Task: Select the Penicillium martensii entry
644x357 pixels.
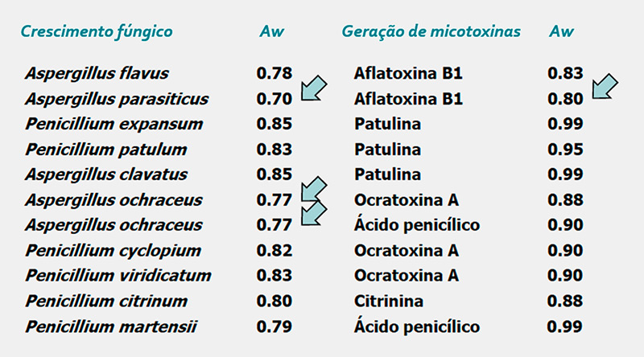Action: pyautogui.click(x=111, y=326)
